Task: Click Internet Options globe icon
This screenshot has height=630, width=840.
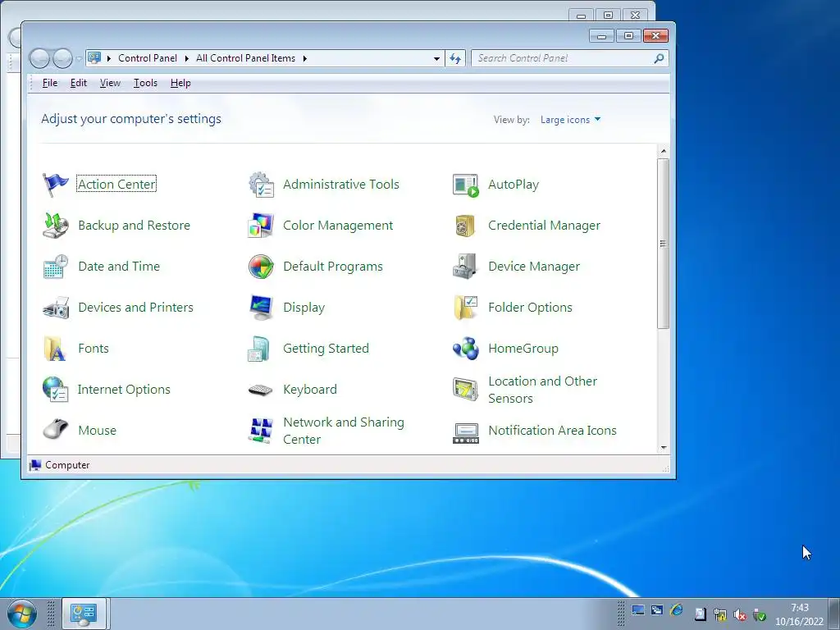Action: (55, 390)
